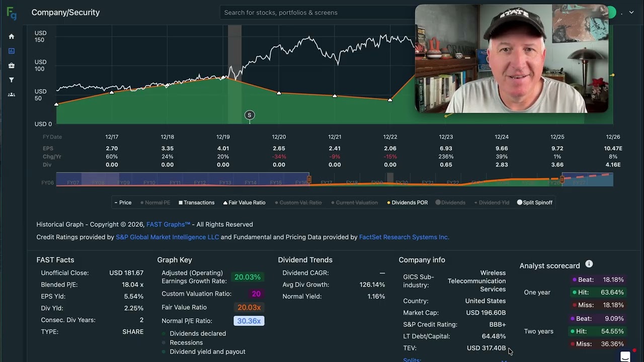The image size is (644, 362).
Task: Click the Two years Hit 54.55% badge
Action: pos(598,331)
